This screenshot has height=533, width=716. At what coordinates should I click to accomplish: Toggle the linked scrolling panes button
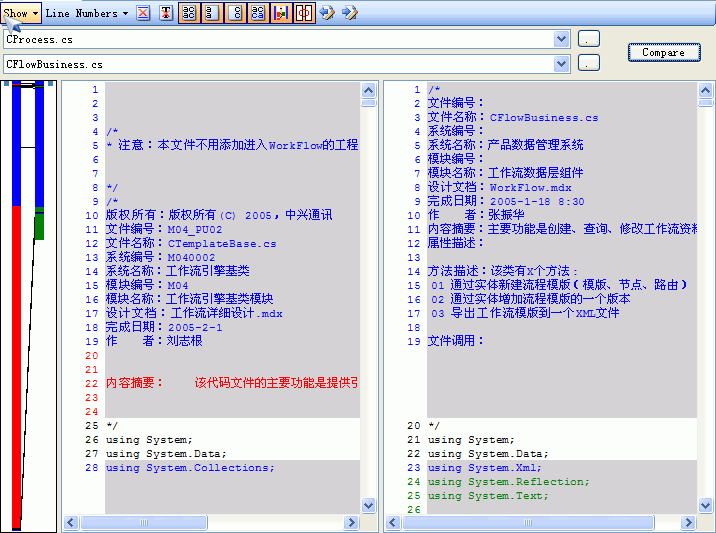(304, 13)
